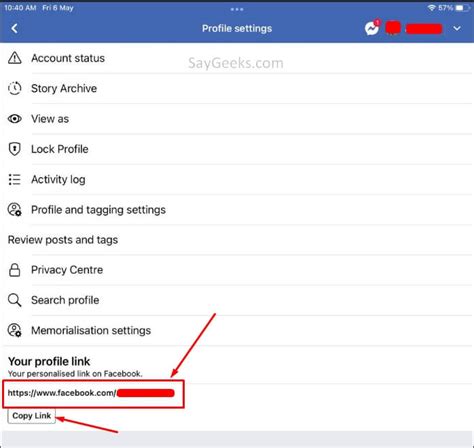Click the Copy Link button

(x=32, y=416)
